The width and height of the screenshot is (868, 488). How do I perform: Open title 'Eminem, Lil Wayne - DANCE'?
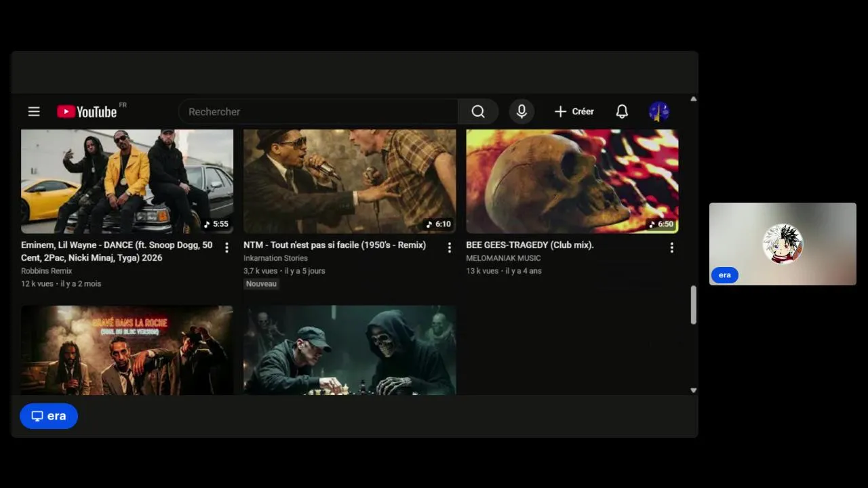pyautogui.click(x=117, y=251)
